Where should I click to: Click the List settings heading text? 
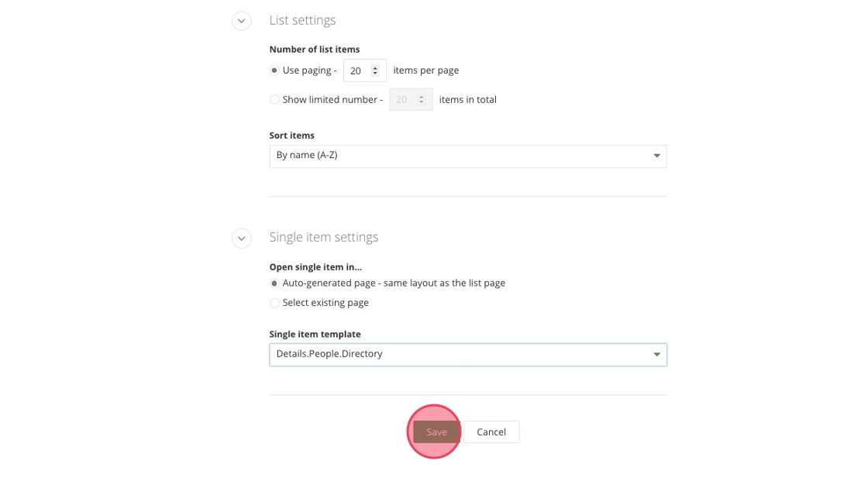click(x=302, y=20)
